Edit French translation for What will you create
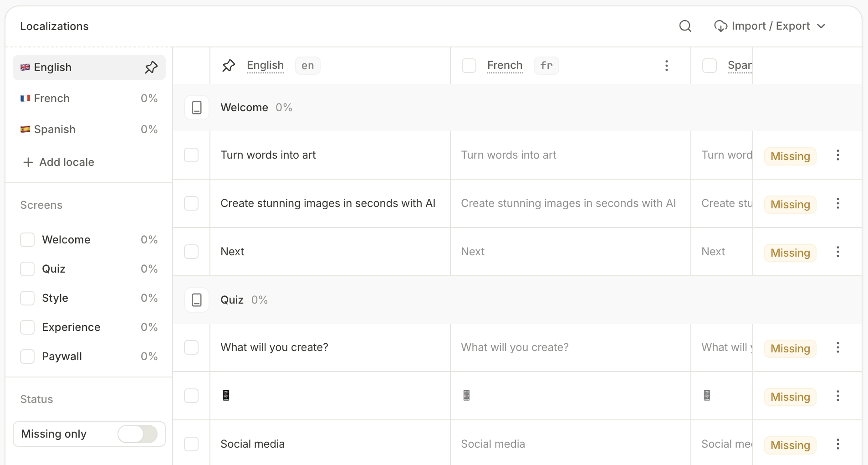Image resolution: width=868 pixels, height=465 pixels. coord(571,347)
